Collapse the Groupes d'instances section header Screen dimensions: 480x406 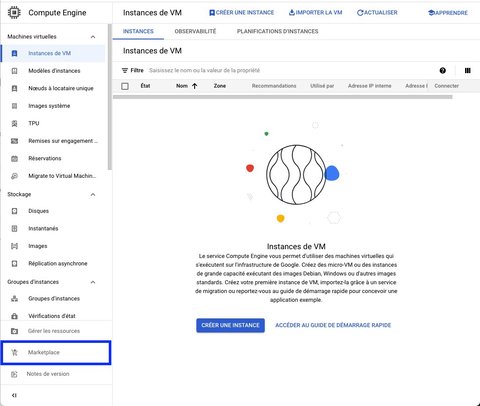93,282
